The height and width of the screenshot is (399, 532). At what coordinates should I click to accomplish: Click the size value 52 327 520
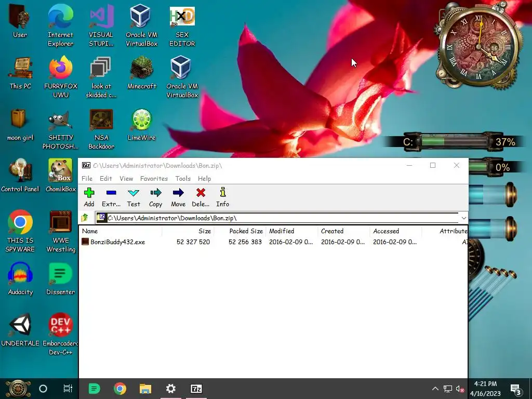193,242
